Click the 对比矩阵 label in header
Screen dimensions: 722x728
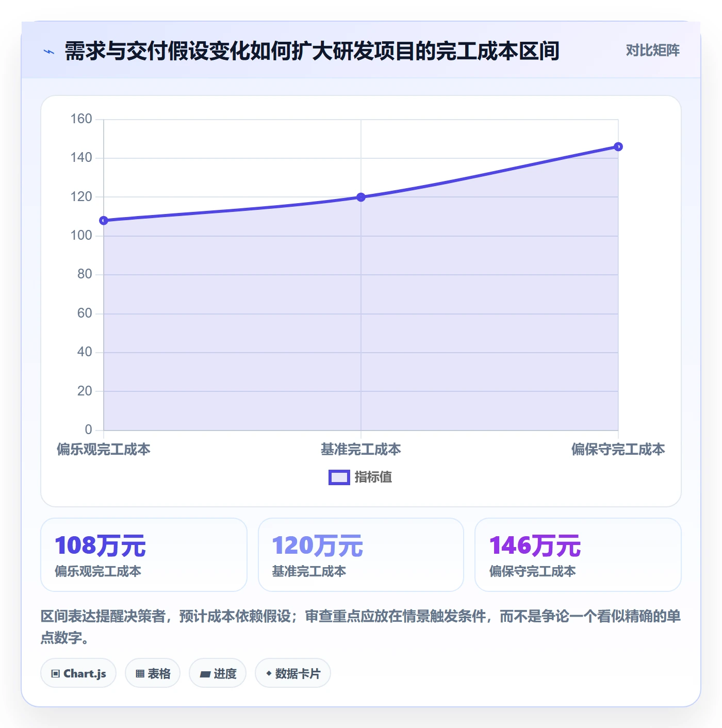(x=652, y=51)
